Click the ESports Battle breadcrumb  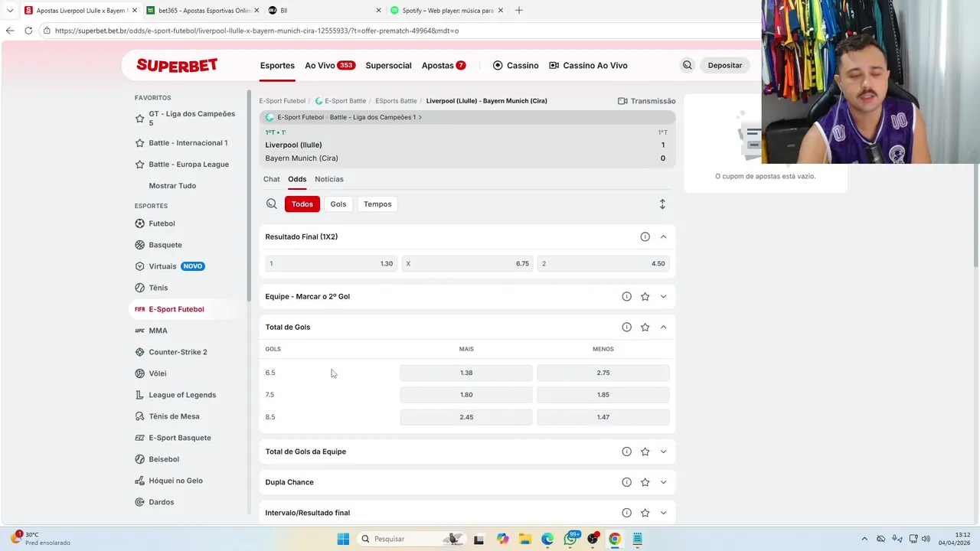click(x=396, y=101)
